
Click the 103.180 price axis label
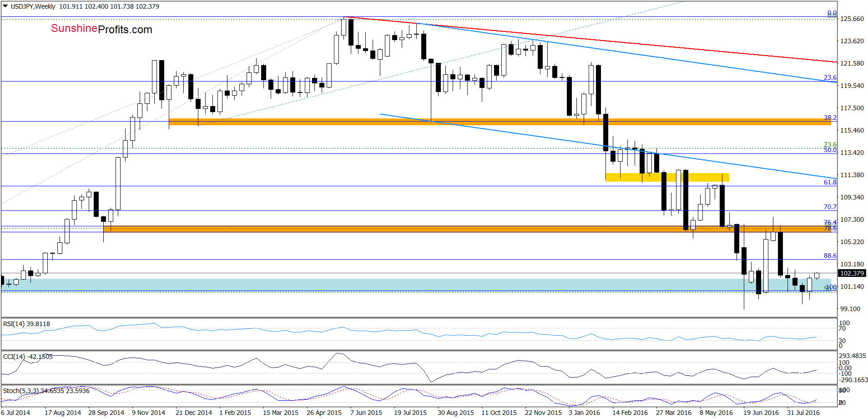click(852, 264)
